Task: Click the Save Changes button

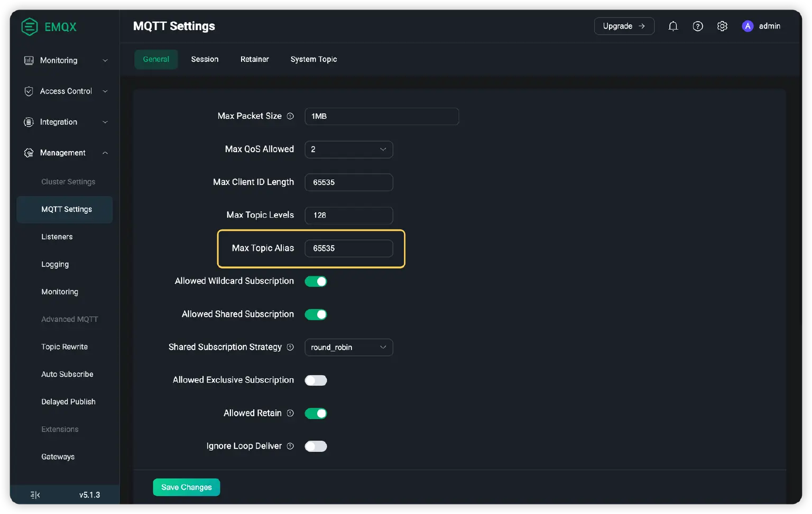Action: [186, 487]
